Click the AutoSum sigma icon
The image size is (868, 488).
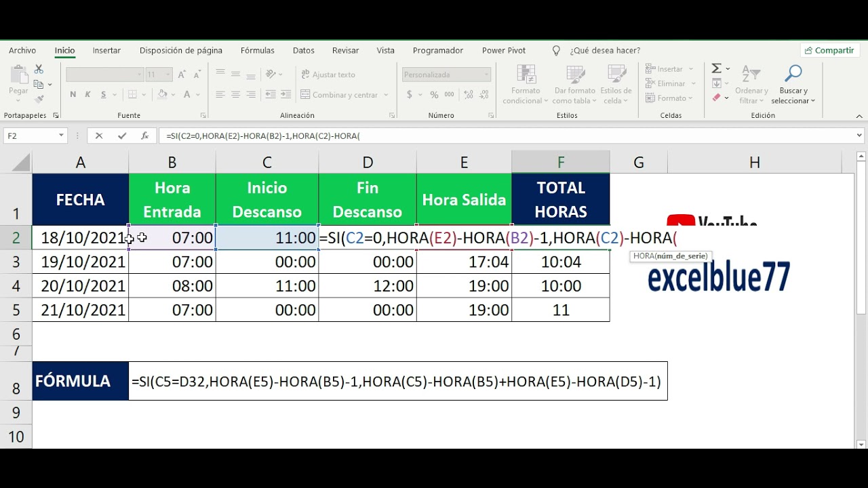pos(716,68)
